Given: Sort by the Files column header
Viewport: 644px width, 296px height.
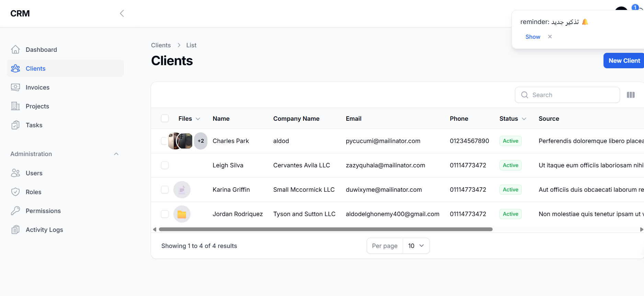Looking at the screenshot, I should click(189, 119).
